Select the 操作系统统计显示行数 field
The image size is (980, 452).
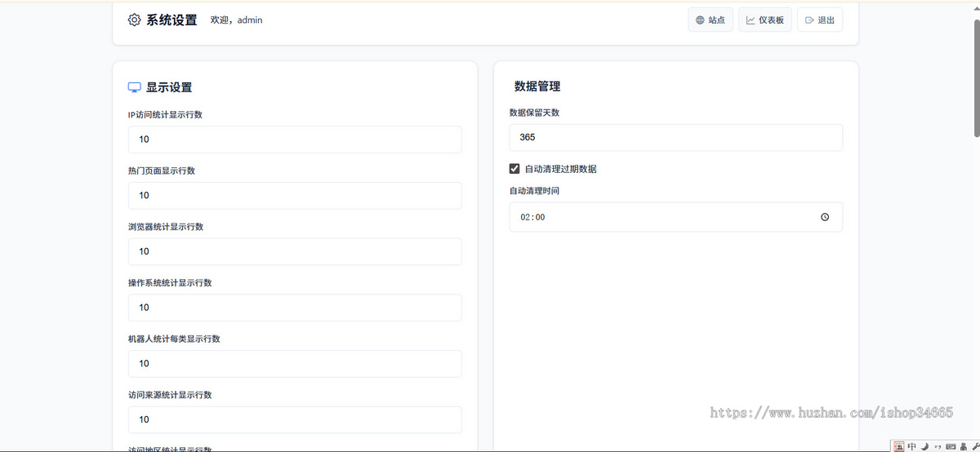(295, 308)
